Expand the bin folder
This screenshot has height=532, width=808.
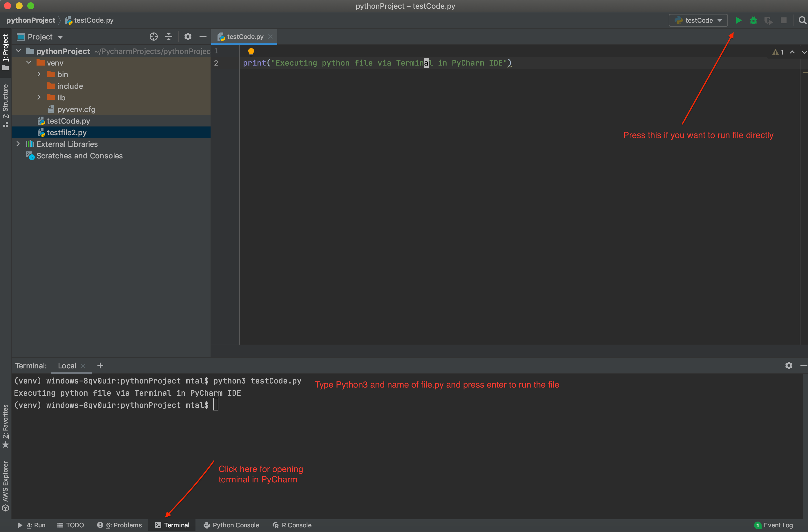point(39,74)
